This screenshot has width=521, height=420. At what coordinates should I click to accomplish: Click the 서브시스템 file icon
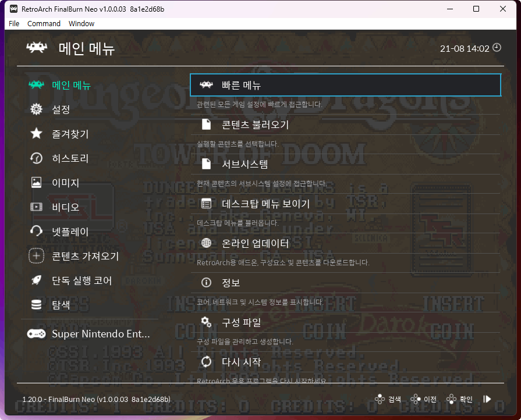pos(206,164)
